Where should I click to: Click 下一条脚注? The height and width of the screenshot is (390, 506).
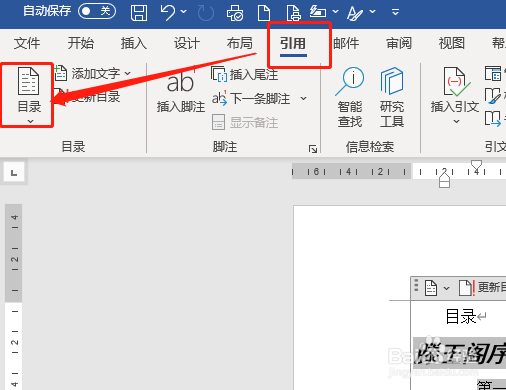click(x=251, y=98)
